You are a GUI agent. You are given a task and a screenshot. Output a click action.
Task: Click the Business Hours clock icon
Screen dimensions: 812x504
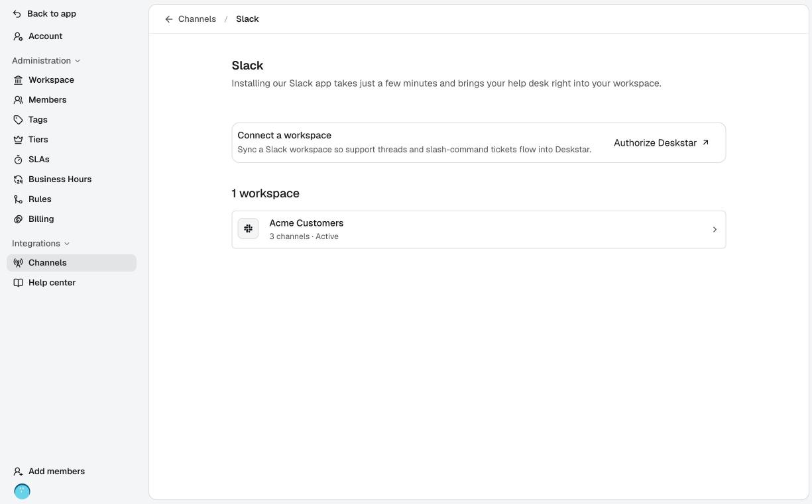point(18,179)
